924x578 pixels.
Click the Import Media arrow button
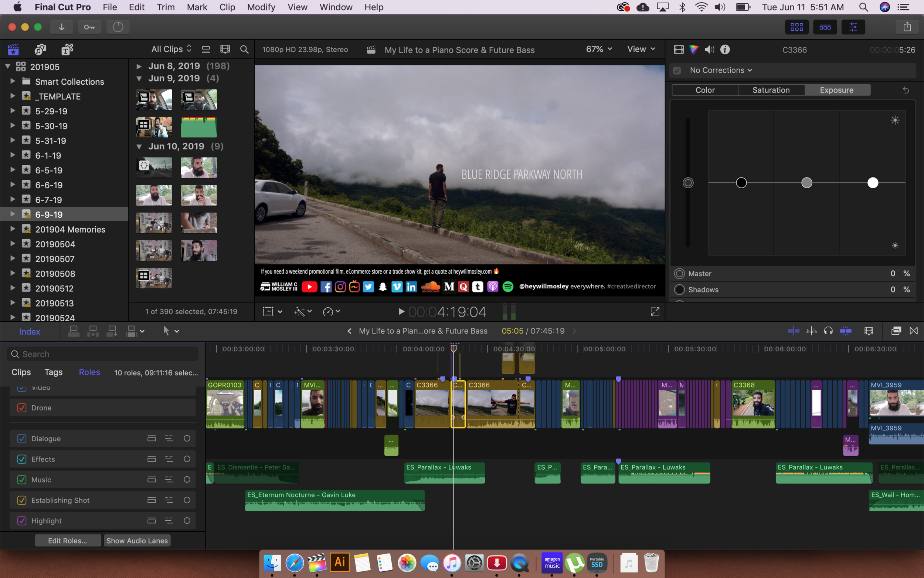tap(61, 27)
